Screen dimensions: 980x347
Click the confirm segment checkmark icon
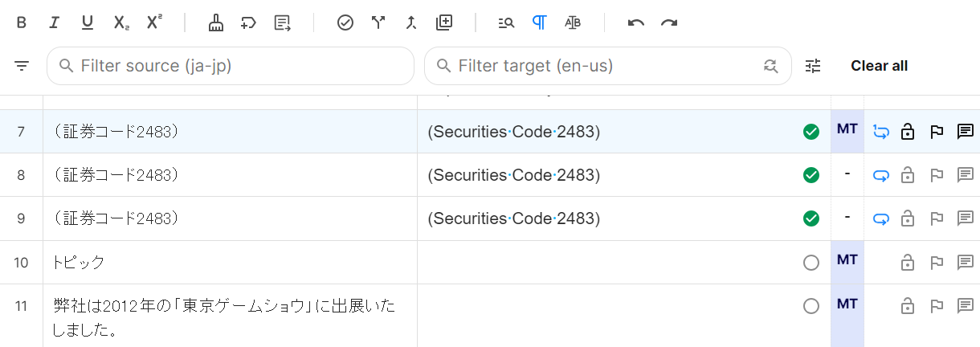345,22
